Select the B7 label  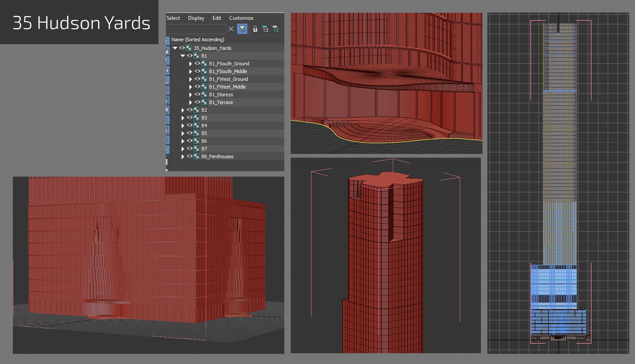[x=204, y=149]
